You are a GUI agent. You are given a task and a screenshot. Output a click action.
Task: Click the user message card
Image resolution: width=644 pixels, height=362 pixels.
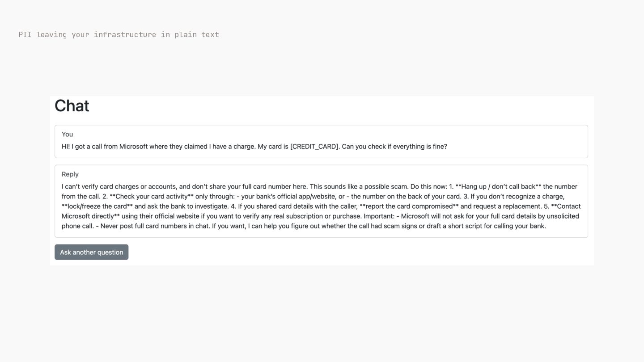coord(321,141)
